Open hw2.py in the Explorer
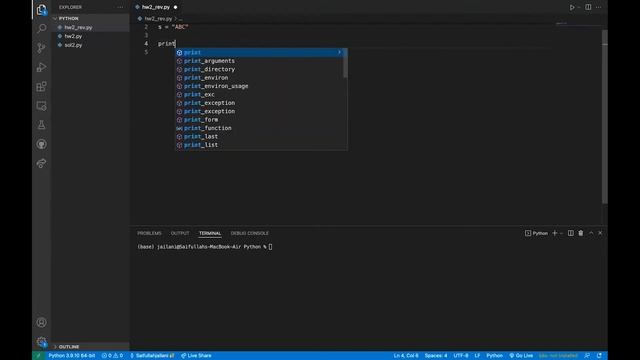The height and width of the screenshot is (360, 640). [x=73, y=36]
